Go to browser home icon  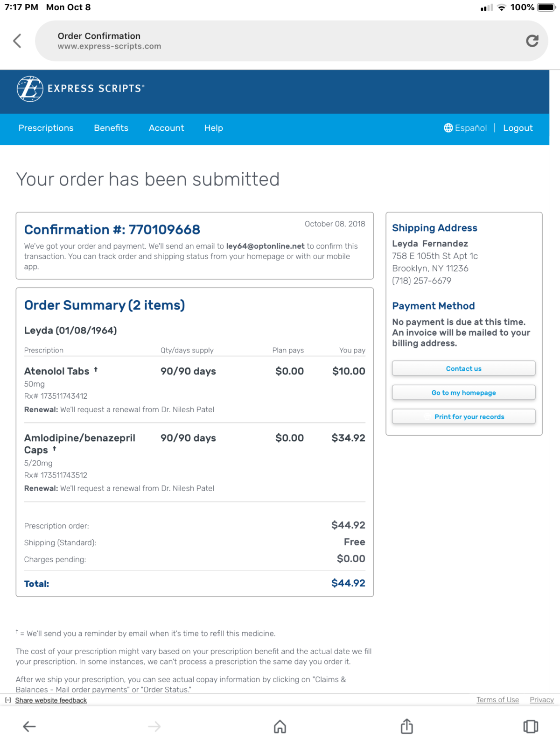[280, 726]
